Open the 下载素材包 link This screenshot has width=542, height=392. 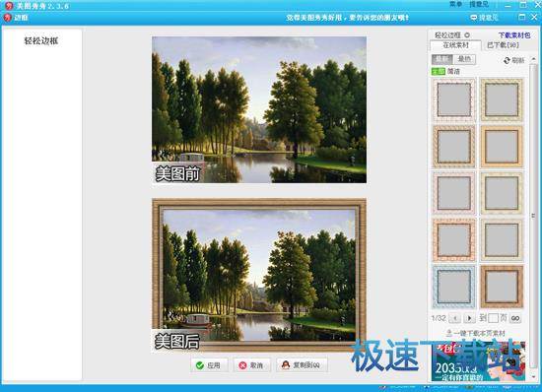(x=514, y=35)
